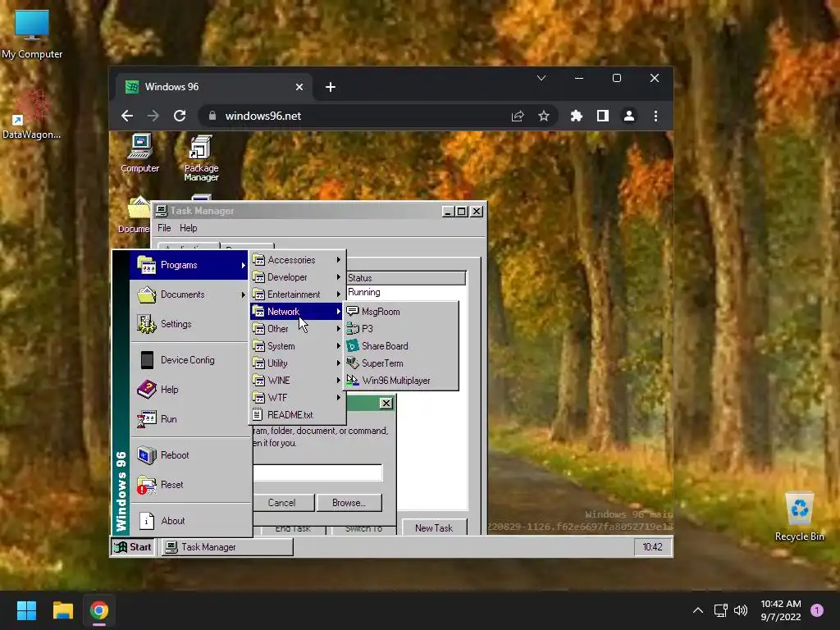This screenshot has width=840, height=630.
Task: Expand the System programs folder
Action: pyautogui.click(x=297, y=345)
